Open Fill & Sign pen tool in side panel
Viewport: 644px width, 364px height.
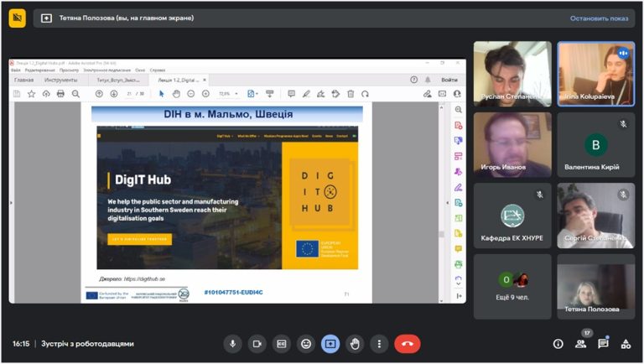point(459,187)
